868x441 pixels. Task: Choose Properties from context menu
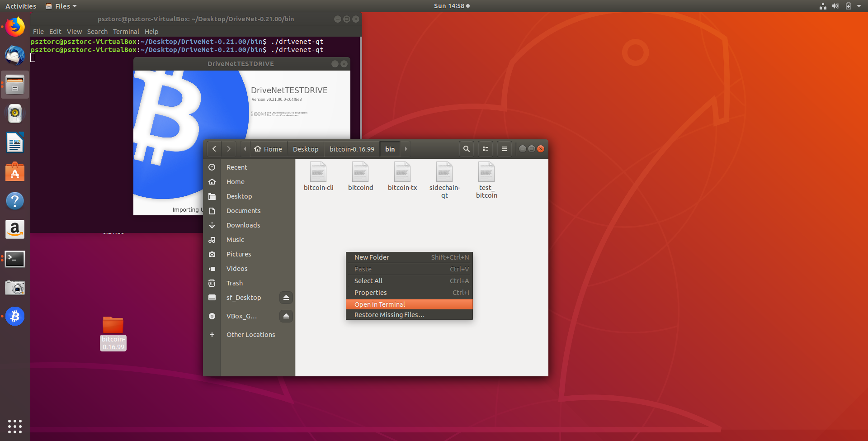pyautogui.click(x=409, y=293)
